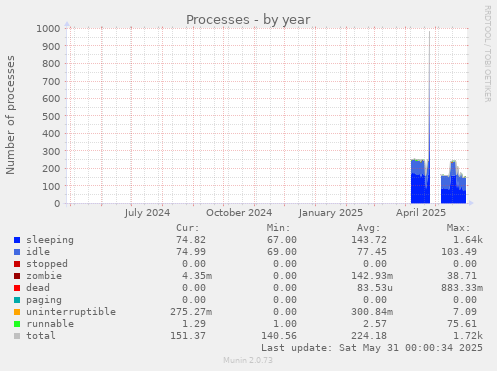This screenshot has height=371, width=497.
Task: Click the 'Max:' column header
Action: (x=458, y=228)
